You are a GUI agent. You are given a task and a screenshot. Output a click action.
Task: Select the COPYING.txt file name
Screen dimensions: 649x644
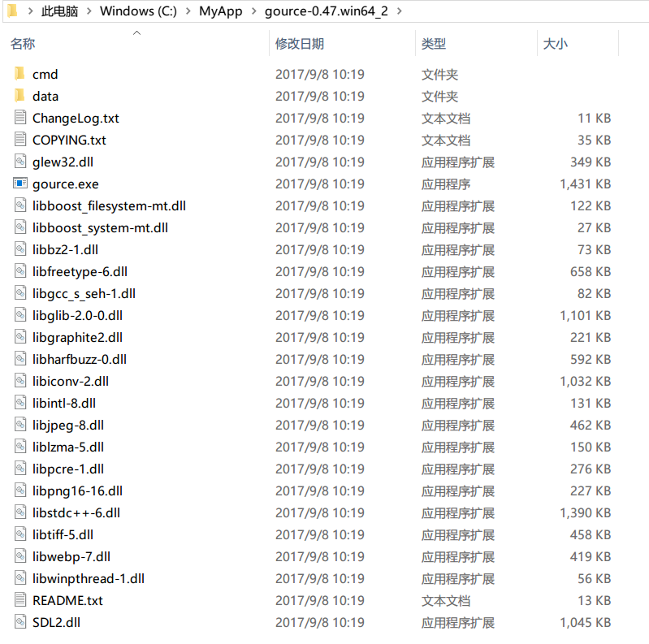69,140
